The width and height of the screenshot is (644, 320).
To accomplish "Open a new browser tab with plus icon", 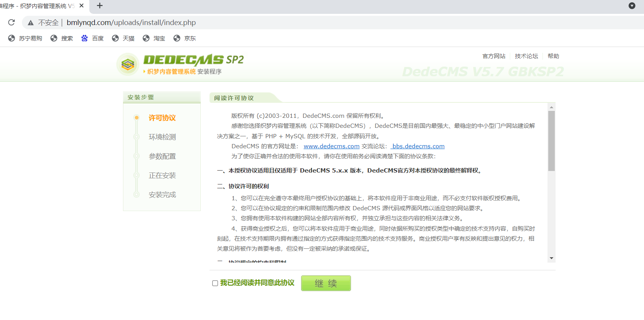I will 100,6.
